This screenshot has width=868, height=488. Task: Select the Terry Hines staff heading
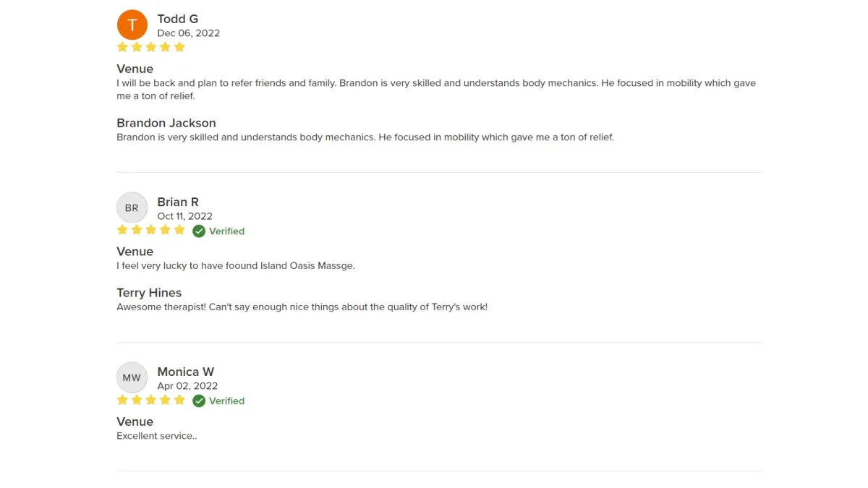[149, 293]
